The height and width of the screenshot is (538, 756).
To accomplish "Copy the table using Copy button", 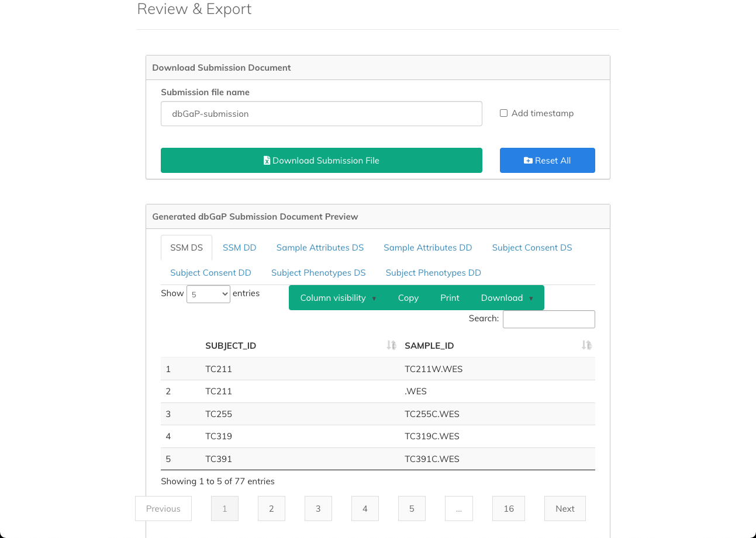I will pyautogui.click(x=408, y=298).
